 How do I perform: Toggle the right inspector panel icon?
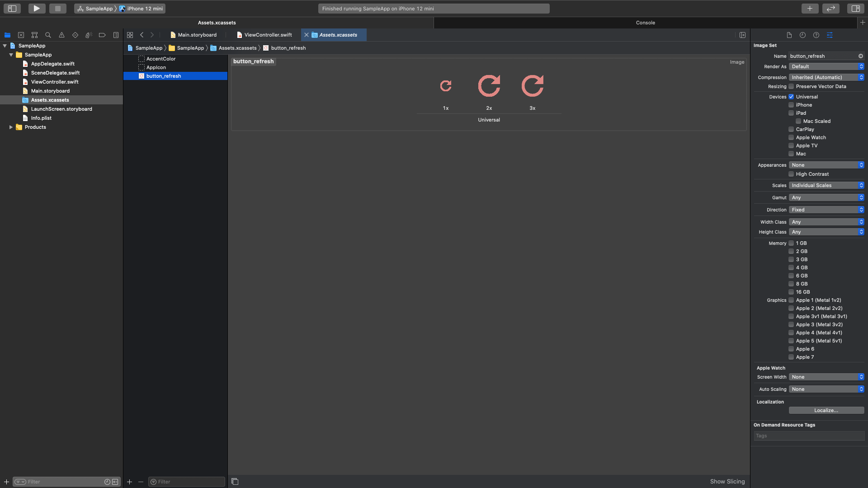click(x=855, y=9)
